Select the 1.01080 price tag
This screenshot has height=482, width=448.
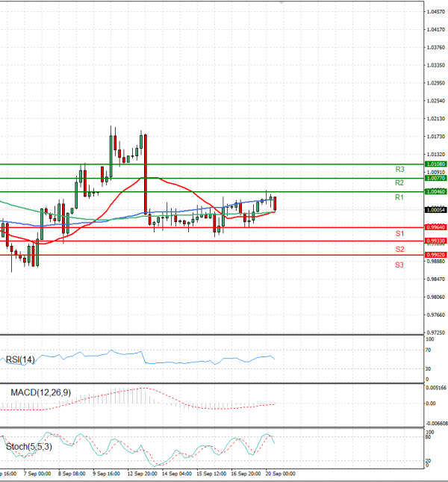coord(435,164)
